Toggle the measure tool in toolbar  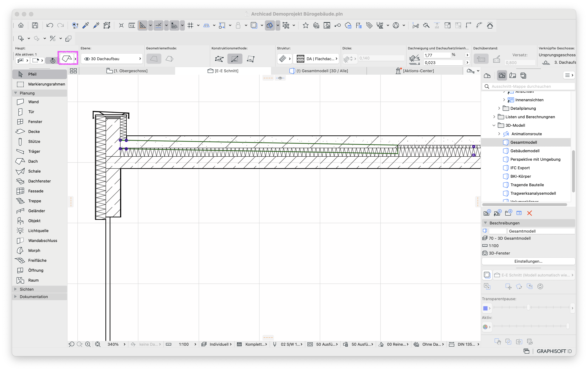point(132,25)
